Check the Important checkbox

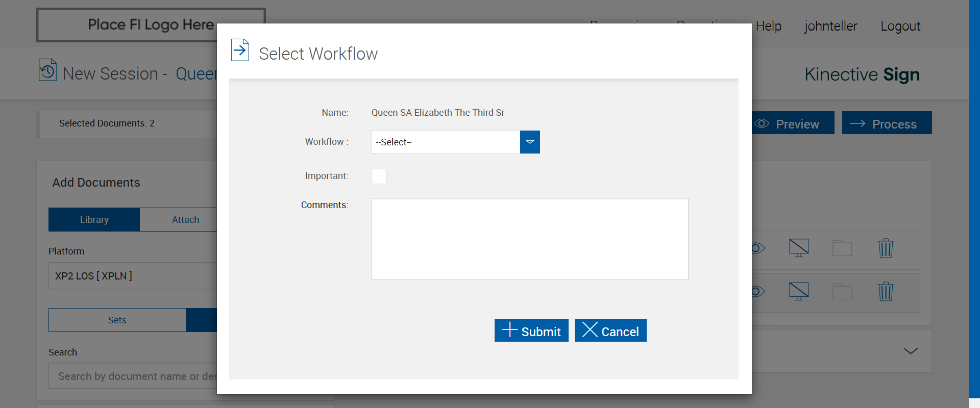tap(379, 176)
